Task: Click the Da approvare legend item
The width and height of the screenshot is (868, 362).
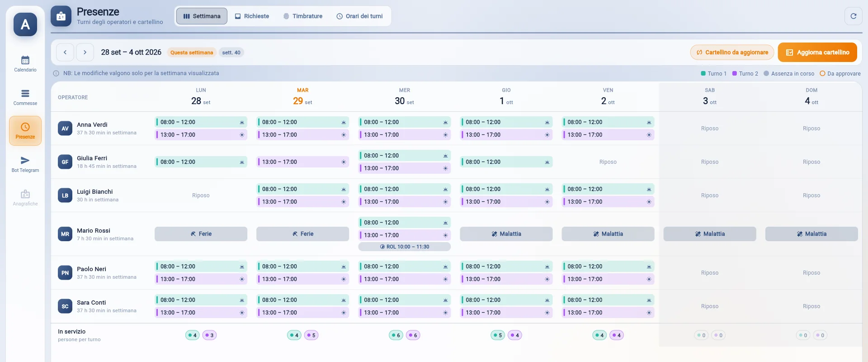Action: 840,74
